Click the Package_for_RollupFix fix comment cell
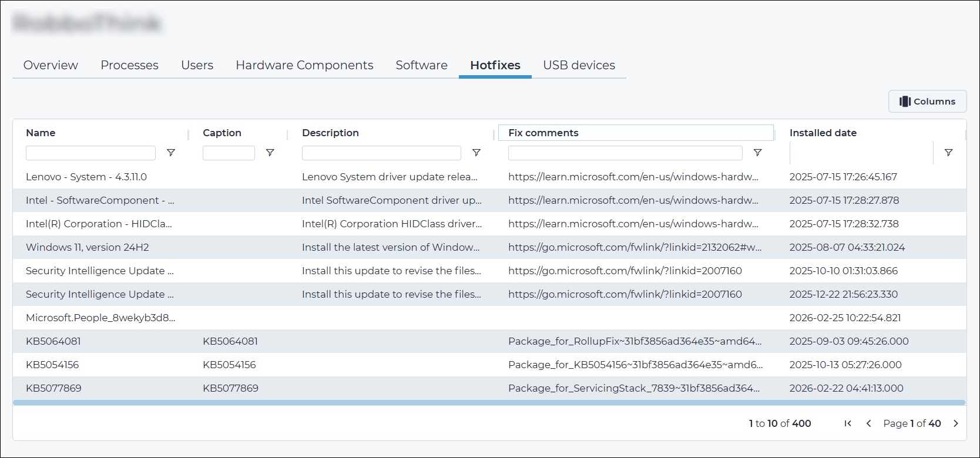This screenshot has height=458, width=980. (x=635, y=341)
